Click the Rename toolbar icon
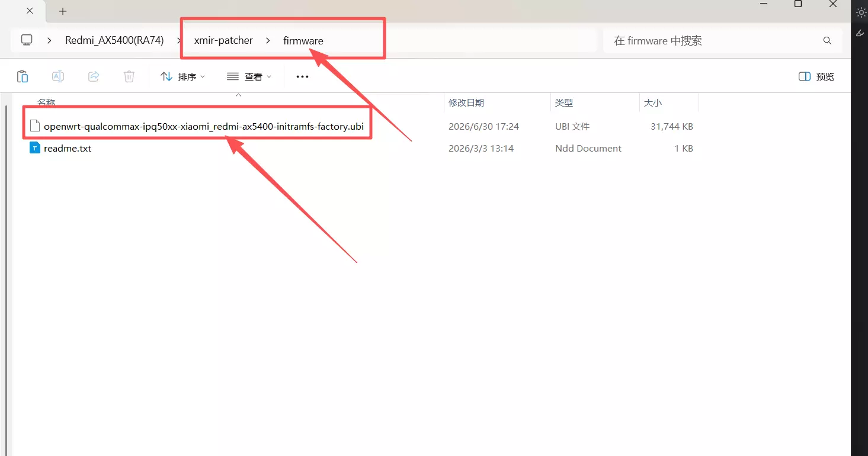Image resolution: width=868 pixels, height=456 pixels. tap(58, 76)
